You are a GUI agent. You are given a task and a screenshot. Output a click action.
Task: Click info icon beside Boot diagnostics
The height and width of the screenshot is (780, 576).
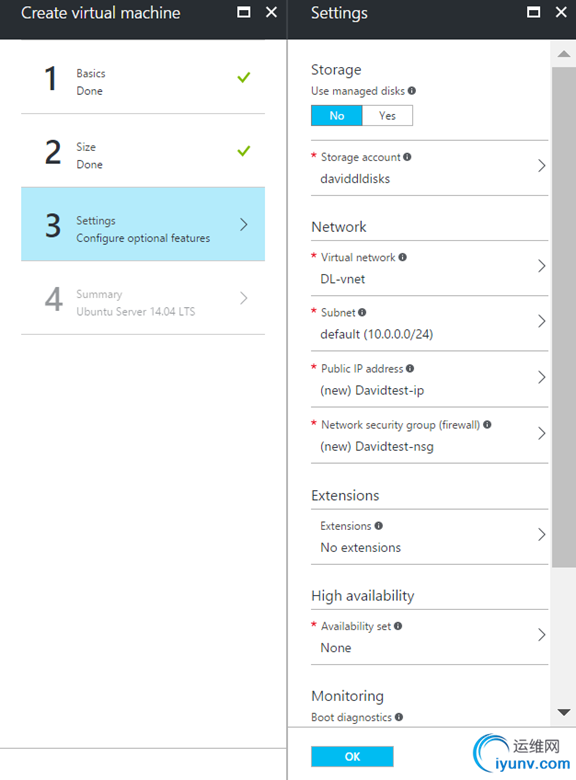(x=399, y=717)
